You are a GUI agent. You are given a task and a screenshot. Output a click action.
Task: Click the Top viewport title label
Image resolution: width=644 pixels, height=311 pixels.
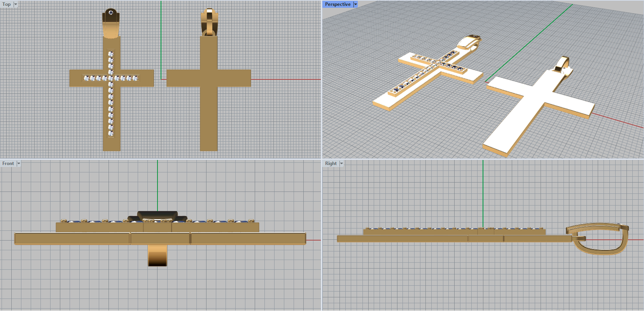6,4
